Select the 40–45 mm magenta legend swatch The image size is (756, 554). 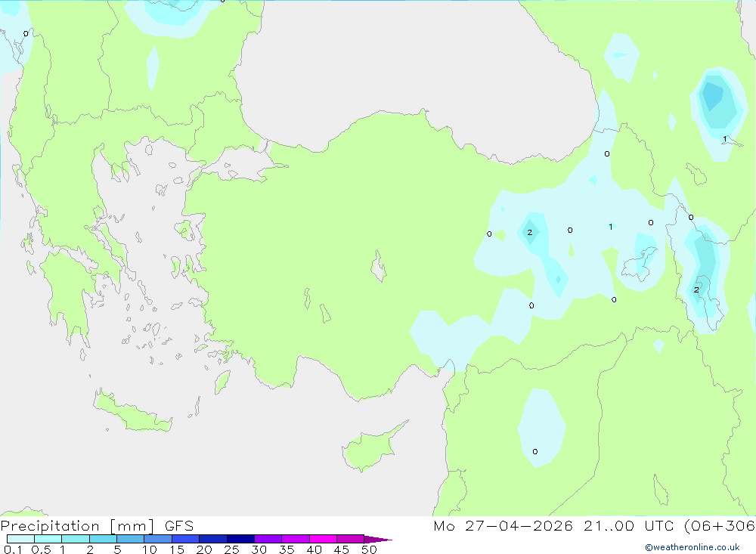tap(323, 539)
